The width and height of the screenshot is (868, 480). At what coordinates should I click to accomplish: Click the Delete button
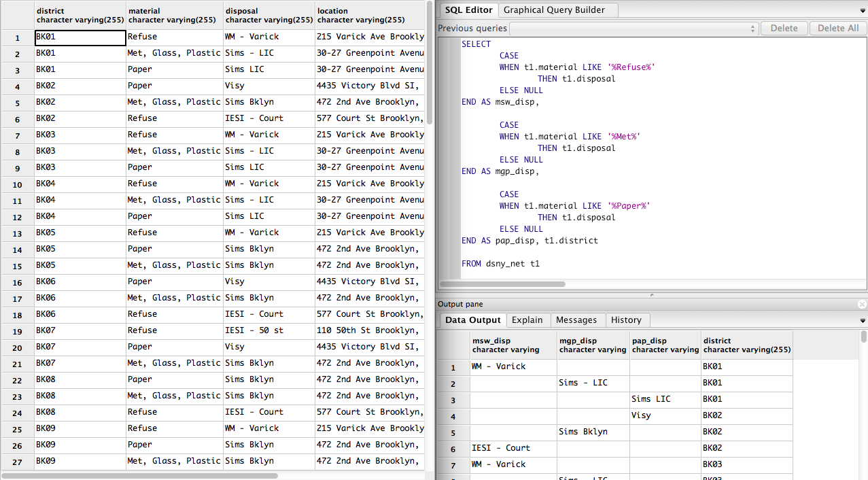pyautogui.click(x=784, y=29)
